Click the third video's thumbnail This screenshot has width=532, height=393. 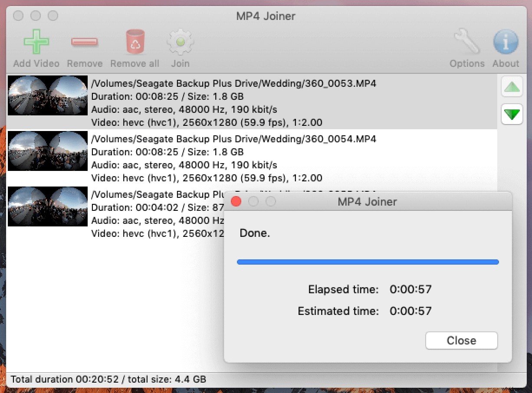click(47, 206)
